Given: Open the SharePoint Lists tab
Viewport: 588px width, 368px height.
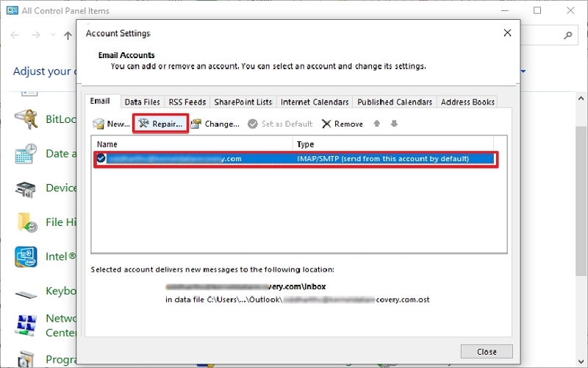Looking at the screenshot, I should click(243, 102).
